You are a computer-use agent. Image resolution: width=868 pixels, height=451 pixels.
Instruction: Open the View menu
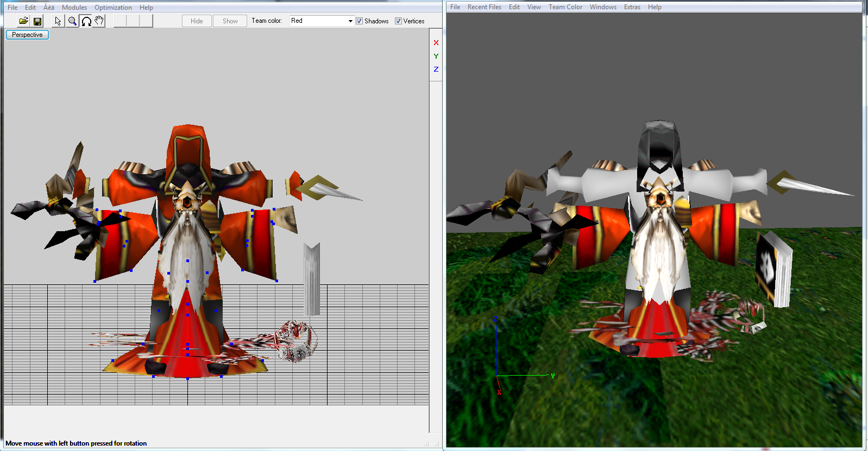(x=534, y=7)
